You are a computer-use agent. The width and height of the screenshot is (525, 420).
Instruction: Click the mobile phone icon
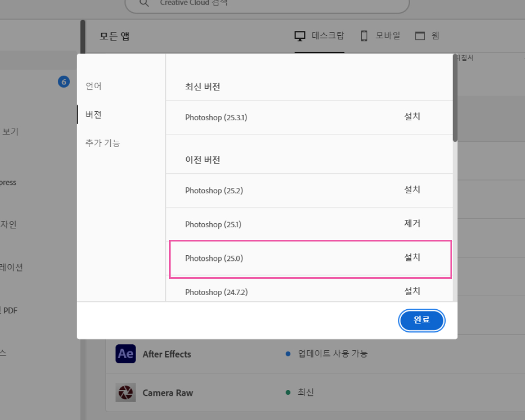(364, 36)
